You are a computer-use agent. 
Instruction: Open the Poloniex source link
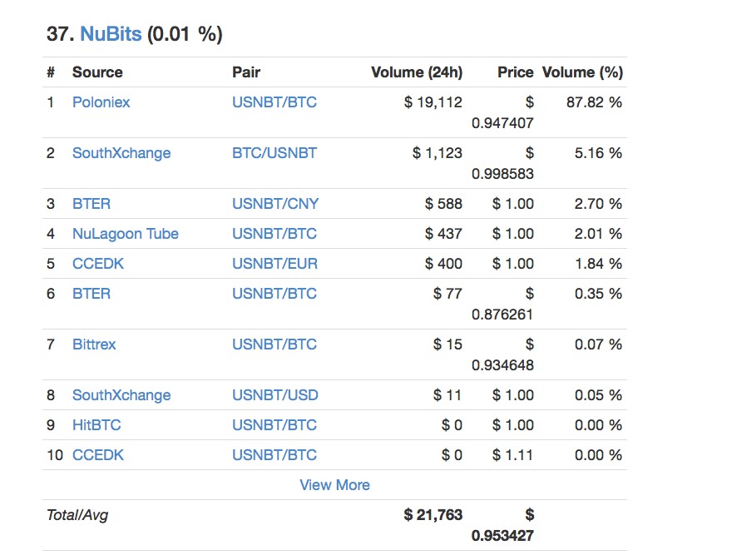pyautogui.click(x=101, y=102)
